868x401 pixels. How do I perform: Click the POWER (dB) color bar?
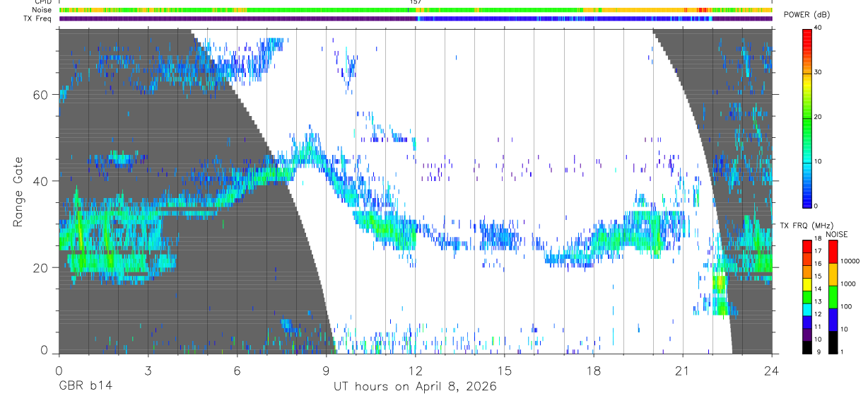[807, 117]
